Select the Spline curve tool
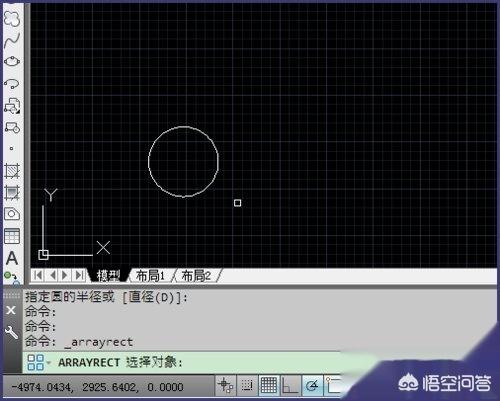500x401 pixels. pos(12,40)
